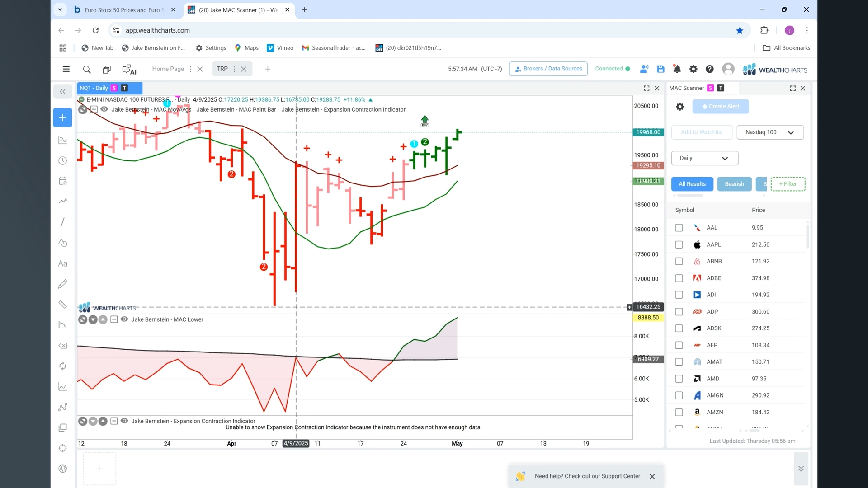Screen dimensions: 868x488
Task: Switch to the TRP workspace tab
Action: (222, 69)
